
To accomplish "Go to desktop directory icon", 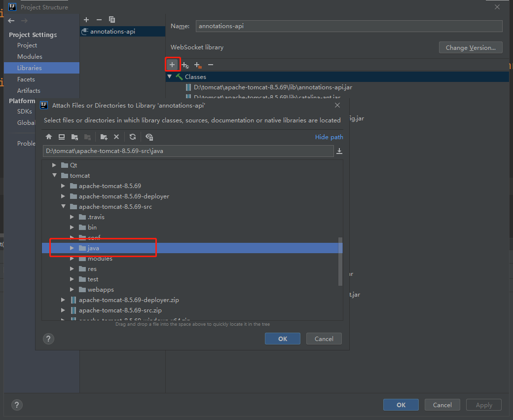I will click(62, 137).
